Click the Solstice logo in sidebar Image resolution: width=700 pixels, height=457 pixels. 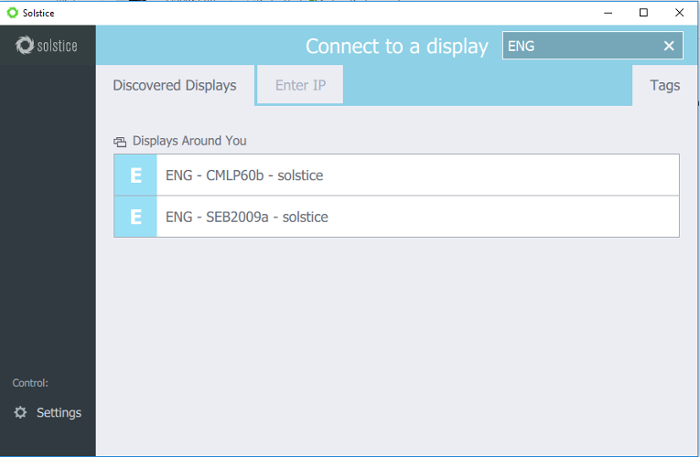(46, 45)
